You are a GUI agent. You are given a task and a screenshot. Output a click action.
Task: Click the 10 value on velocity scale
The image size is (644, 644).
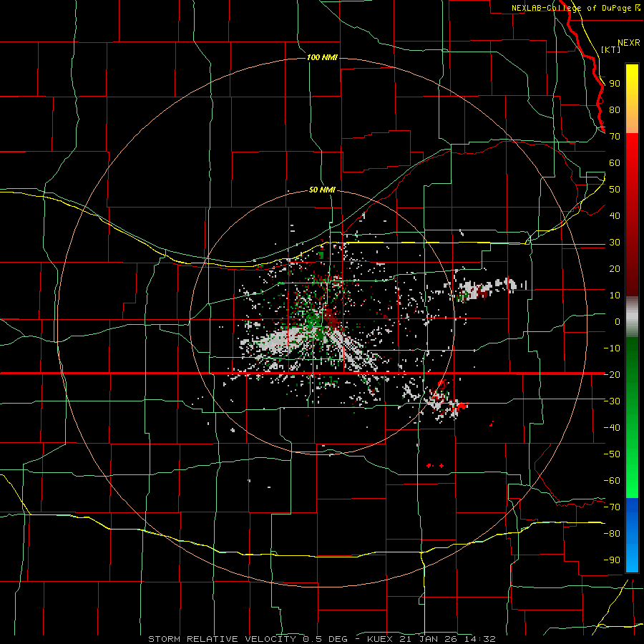[x=615, y=296]
